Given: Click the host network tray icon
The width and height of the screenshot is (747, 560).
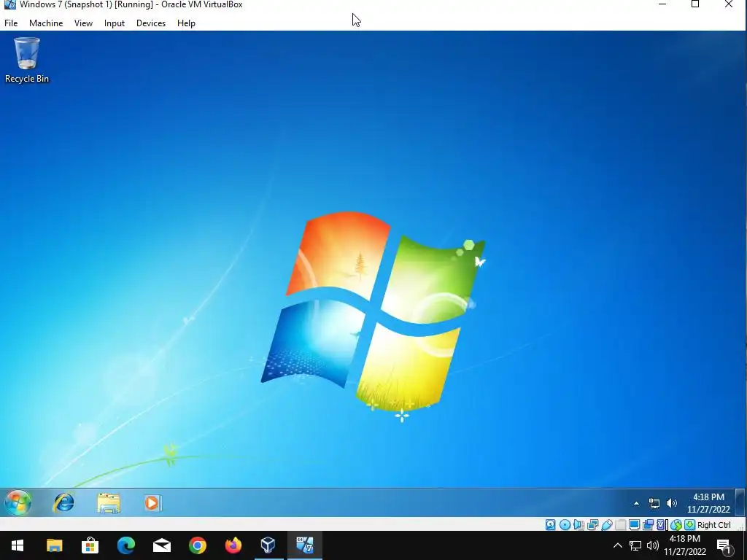Looking at the screenshot, I should coord(635,545).
